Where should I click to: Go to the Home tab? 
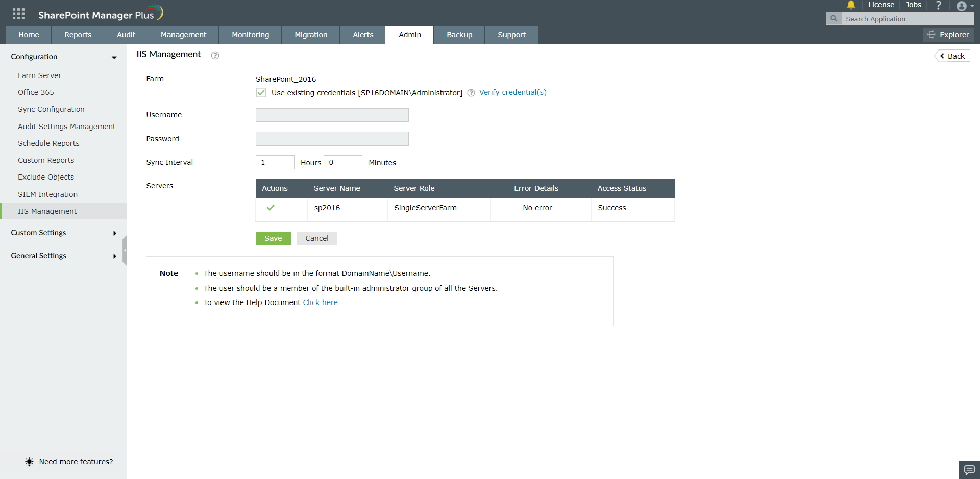pos(29,35)
